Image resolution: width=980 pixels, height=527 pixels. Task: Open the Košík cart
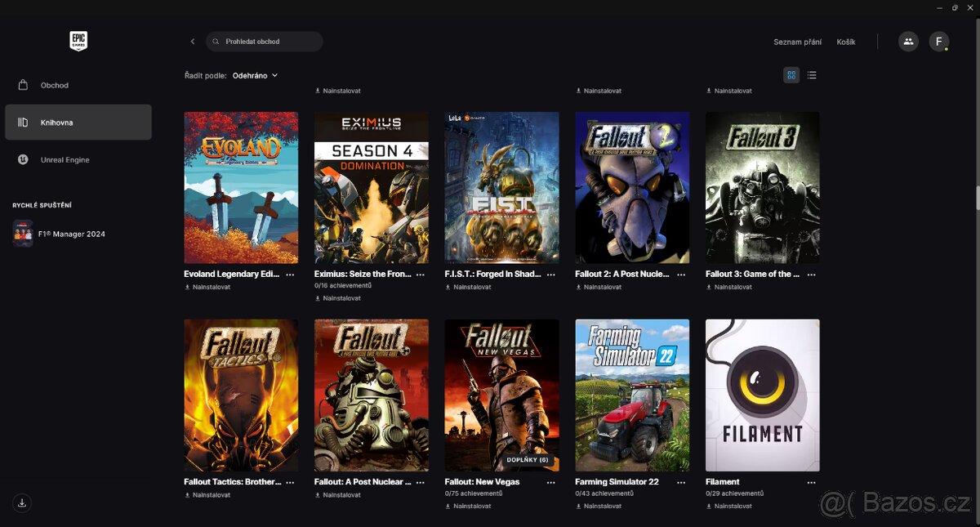click(846, 41)
